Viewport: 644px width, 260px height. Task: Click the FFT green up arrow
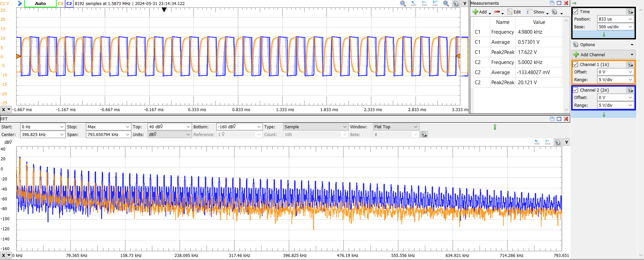point(495,127)
